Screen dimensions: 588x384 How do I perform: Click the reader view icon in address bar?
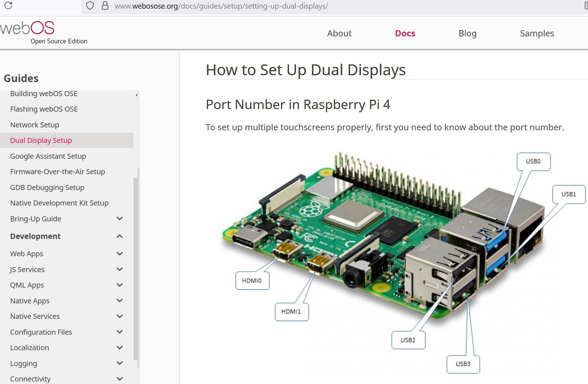[586, 6]
